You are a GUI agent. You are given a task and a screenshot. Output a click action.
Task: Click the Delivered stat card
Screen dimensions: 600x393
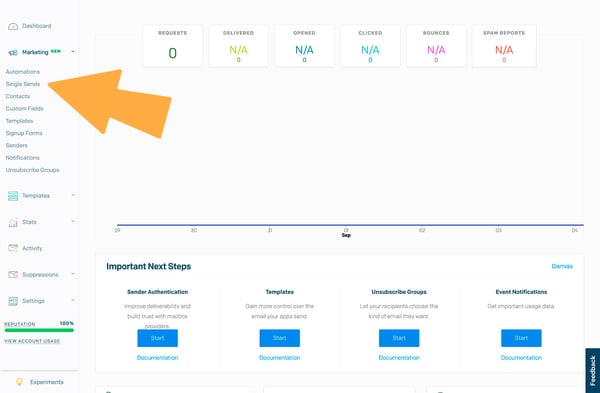click(x=238, y=46)
